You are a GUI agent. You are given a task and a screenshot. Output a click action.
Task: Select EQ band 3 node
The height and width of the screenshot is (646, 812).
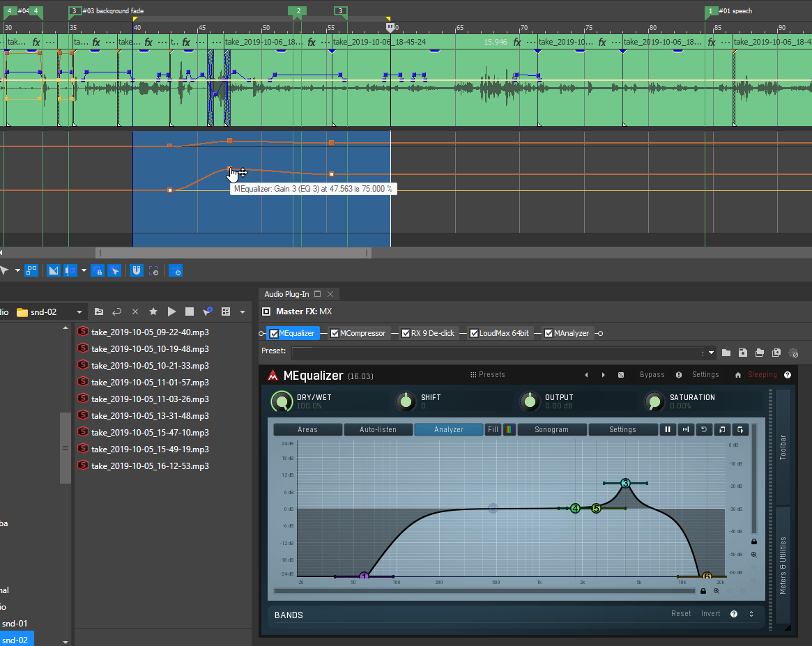(x=625, y=484)
